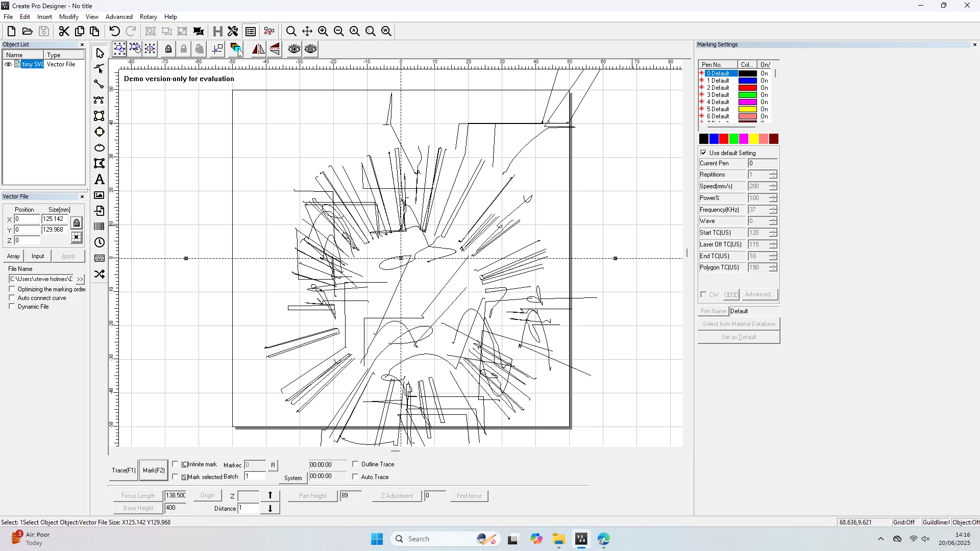Click the file name browse arrows button

pyautogui.click(x=80, y=279)
